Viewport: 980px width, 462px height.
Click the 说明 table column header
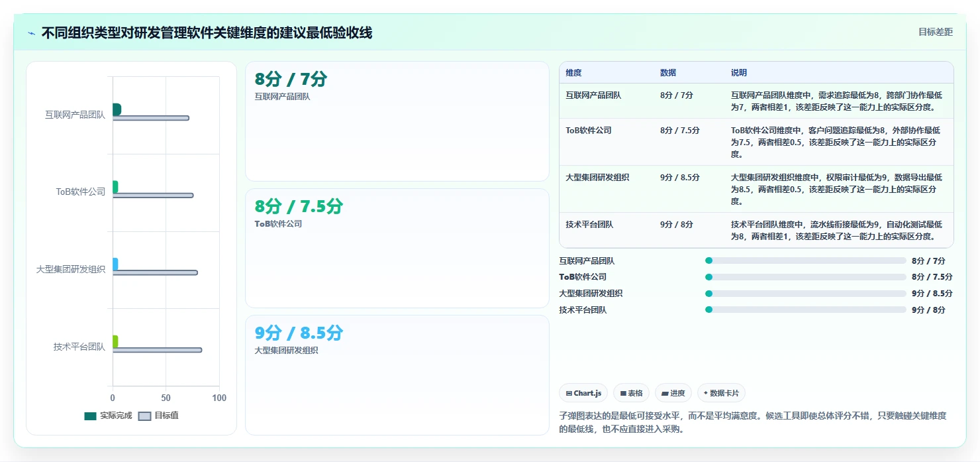(x=739, y=73)
